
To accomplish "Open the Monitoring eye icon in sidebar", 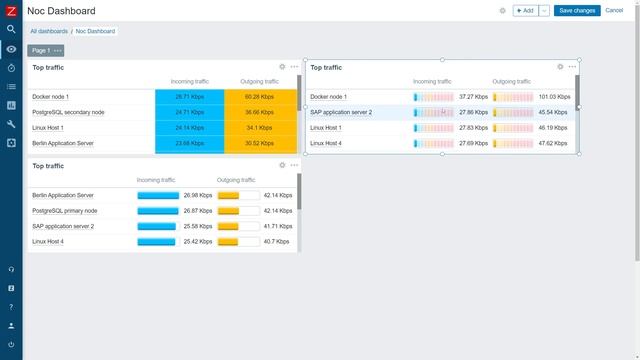I will click(11, 49).
